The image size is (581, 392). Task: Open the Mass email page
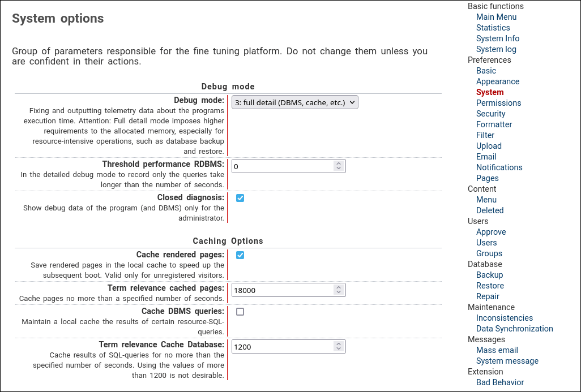pos(497,350)
